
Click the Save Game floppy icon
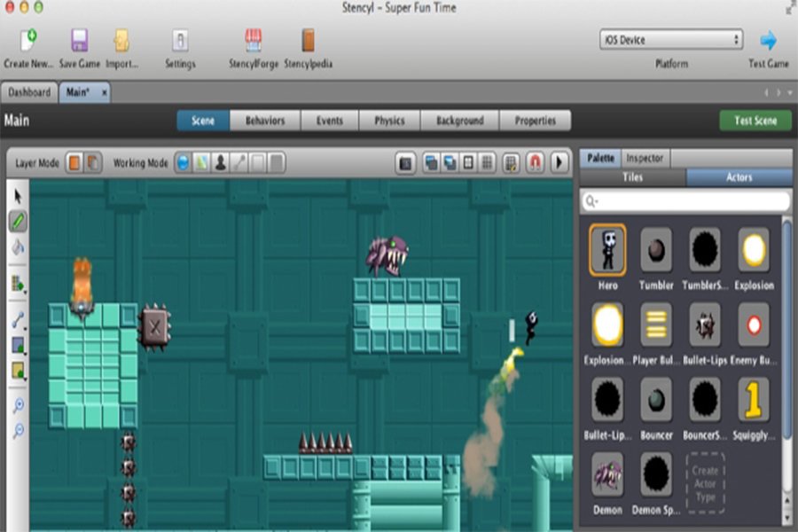coord(80,40)
